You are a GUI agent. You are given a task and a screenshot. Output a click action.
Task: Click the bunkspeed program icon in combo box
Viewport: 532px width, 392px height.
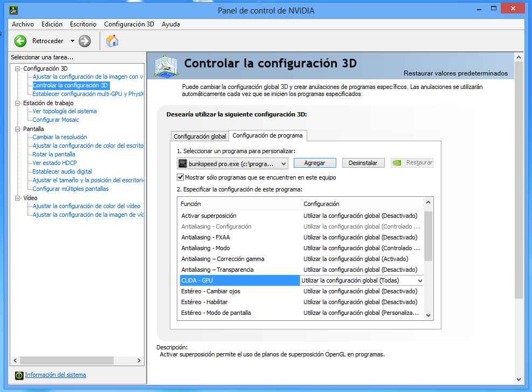point(183,163)
